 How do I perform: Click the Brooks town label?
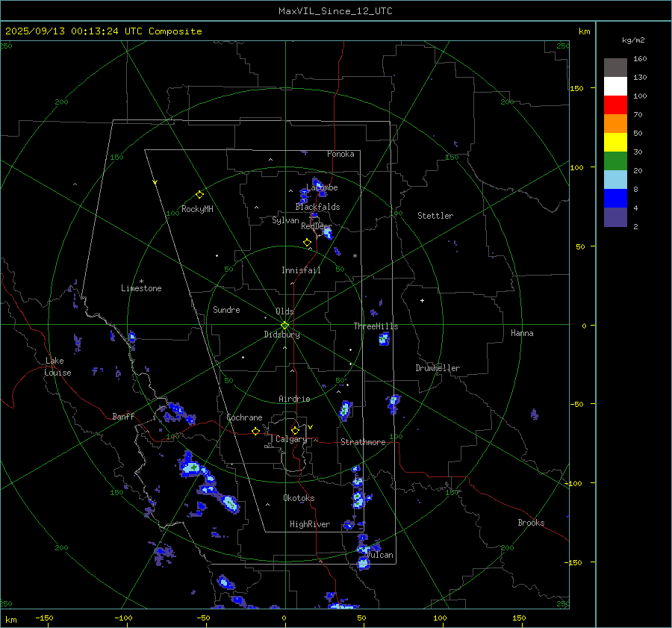tap(531, 523)
